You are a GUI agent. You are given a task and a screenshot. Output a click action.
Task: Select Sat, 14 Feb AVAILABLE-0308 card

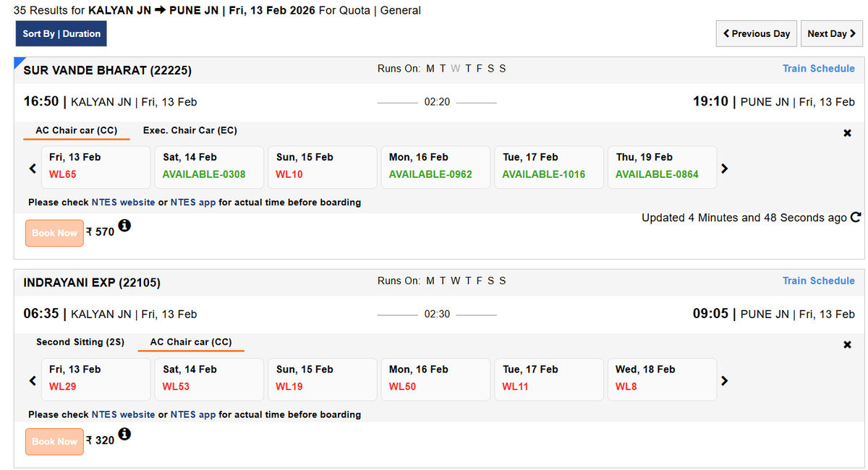click(x=209, y=167)
